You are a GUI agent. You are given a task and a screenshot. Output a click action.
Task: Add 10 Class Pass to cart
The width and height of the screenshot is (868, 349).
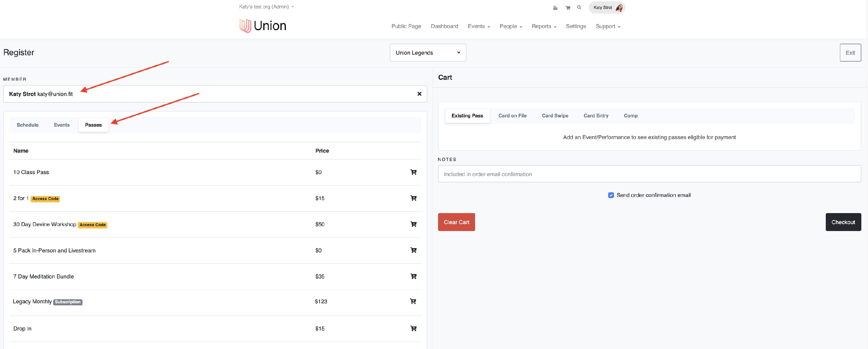(x=413, y=172)
